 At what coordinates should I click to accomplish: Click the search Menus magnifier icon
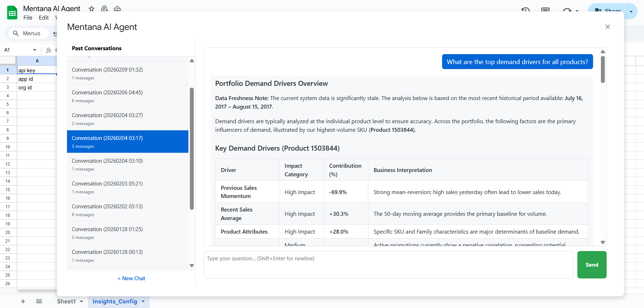click(16, 33)
